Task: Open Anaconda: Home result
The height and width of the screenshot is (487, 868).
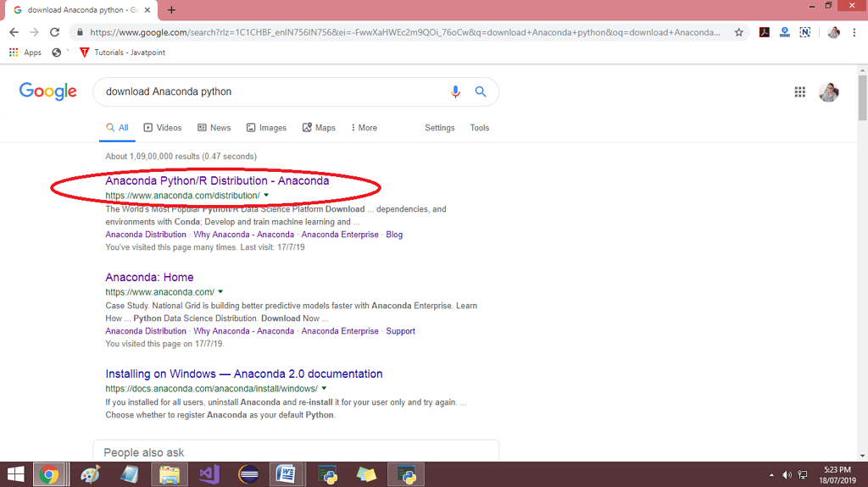Action: coord(149,277)
